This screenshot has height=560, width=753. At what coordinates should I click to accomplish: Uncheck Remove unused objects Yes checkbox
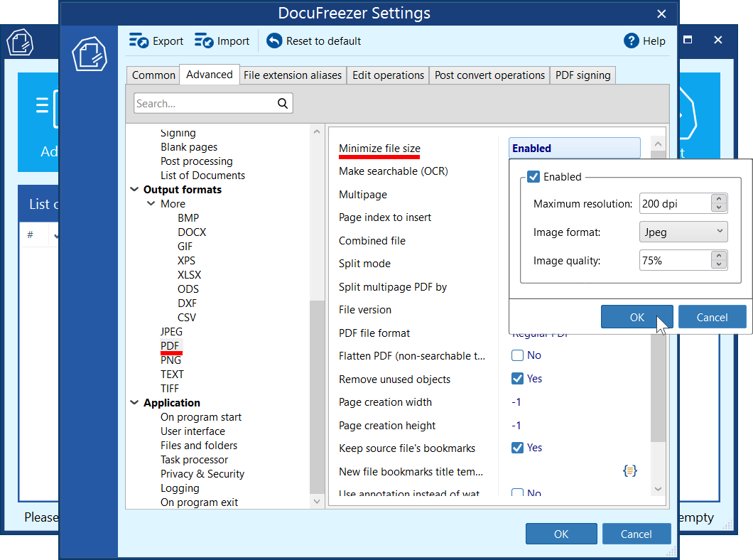pos(517,379)
